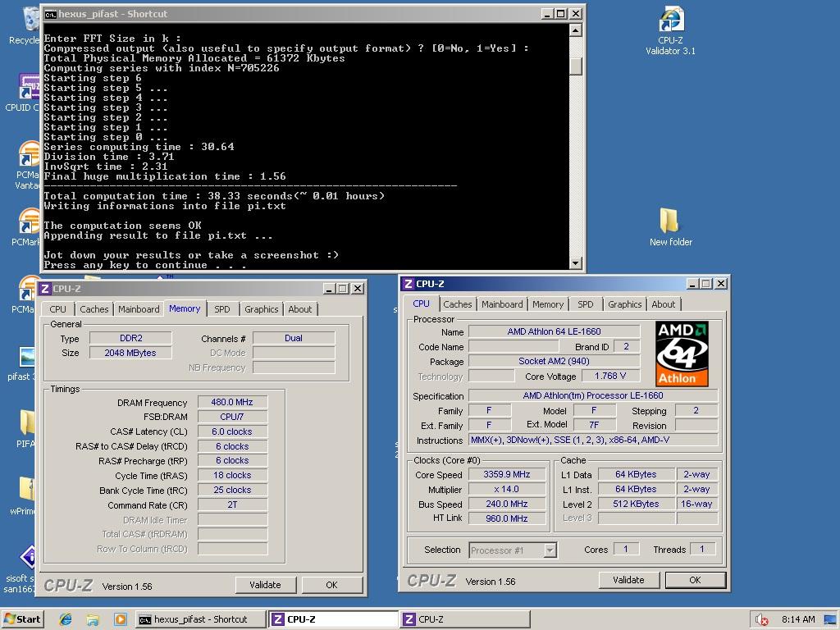Open Memory tab in right CPU-Z window
840x630 pixels.
547,304
